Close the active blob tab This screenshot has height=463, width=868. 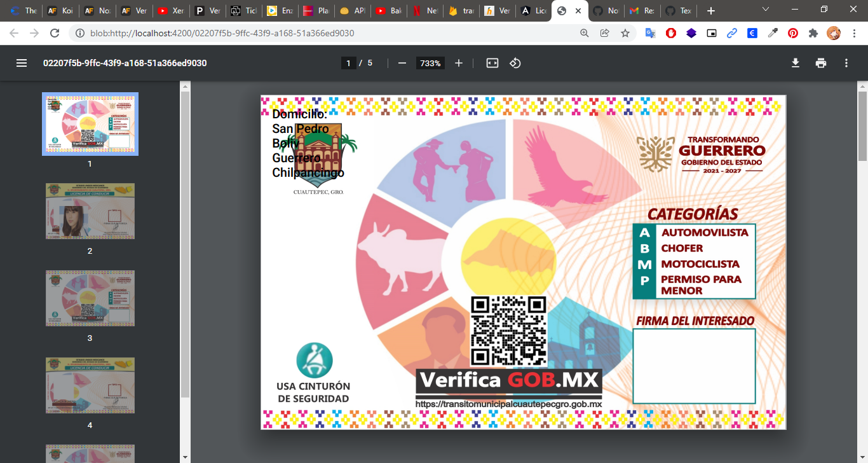[578, 11]
